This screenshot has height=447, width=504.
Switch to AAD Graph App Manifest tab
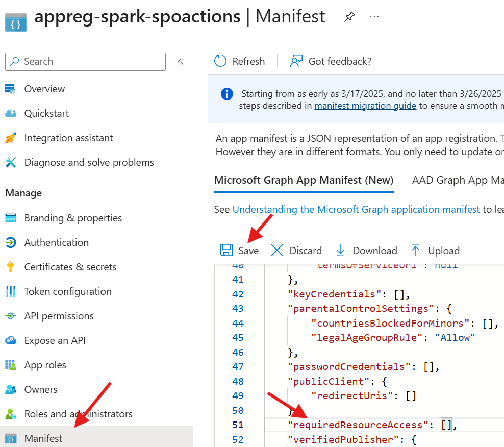click(x=457, y=180)
